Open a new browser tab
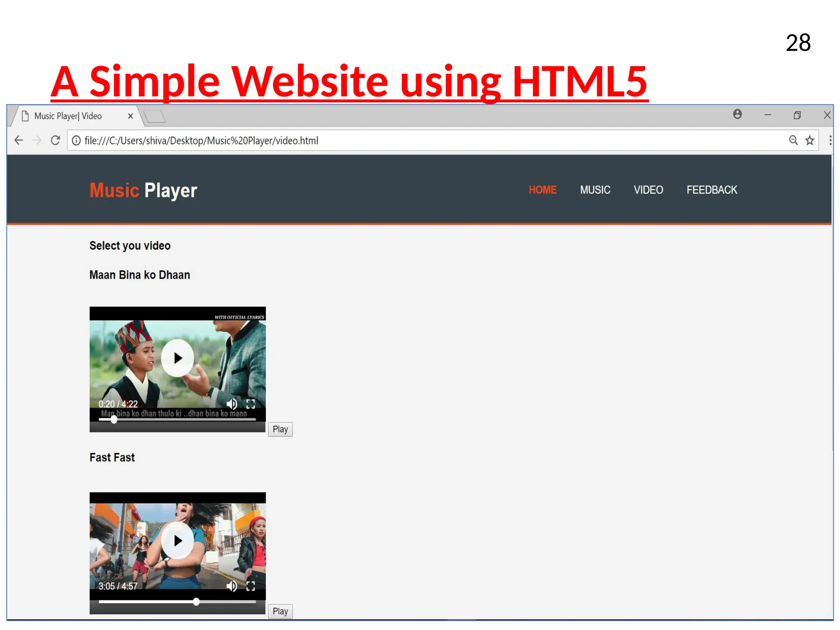 click(155, 116)
